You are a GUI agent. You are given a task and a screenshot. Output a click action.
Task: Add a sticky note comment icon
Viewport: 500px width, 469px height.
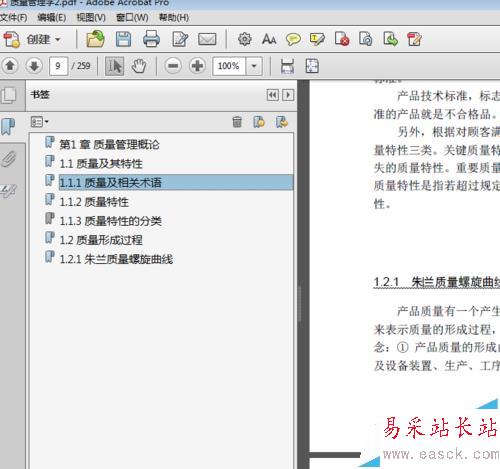293,39
